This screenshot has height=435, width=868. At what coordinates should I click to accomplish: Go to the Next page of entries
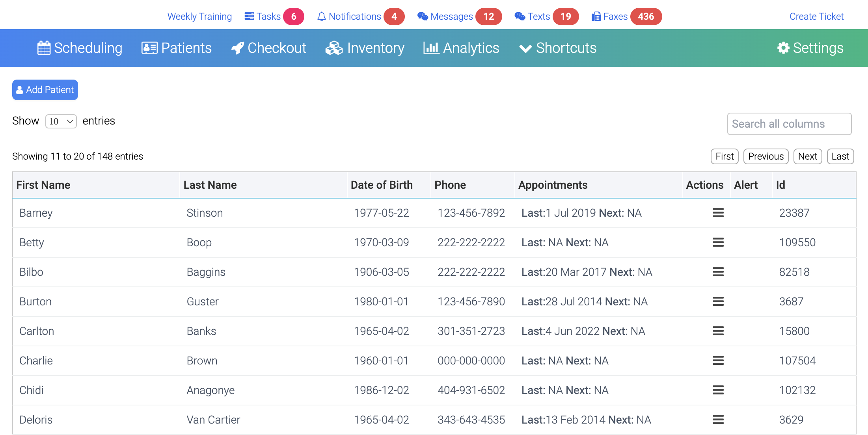click(807, 156)
